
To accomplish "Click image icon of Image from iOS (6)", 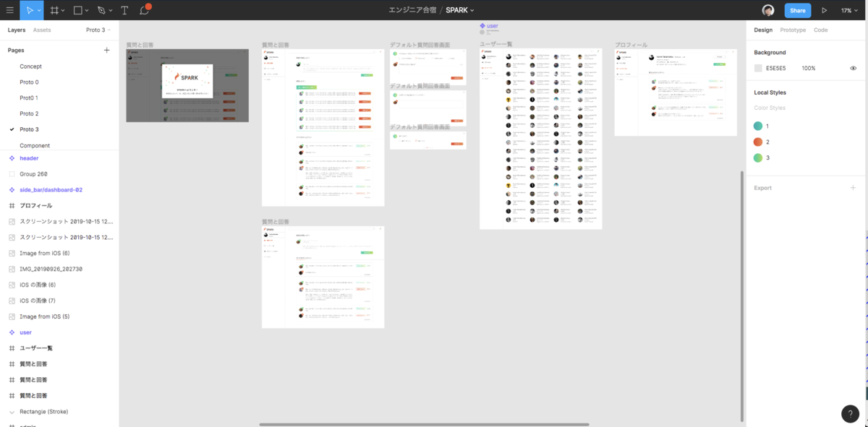I will point(12,254).
